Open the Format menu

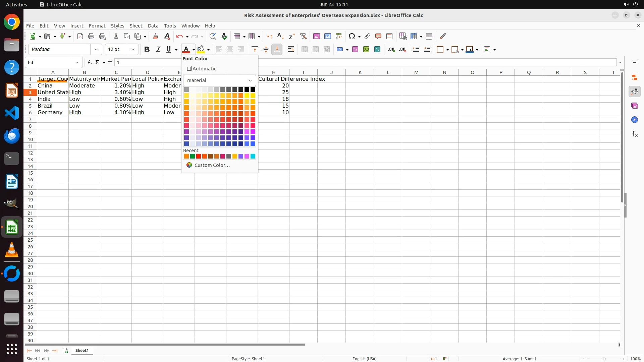[x=97, y=26]
